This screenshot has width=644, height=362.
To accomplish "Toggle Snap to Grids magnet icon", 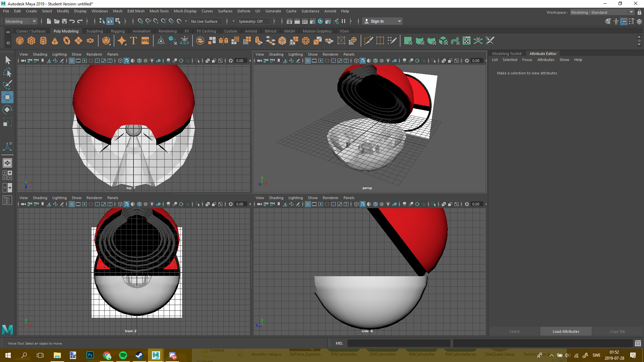I will coord(140,21).
